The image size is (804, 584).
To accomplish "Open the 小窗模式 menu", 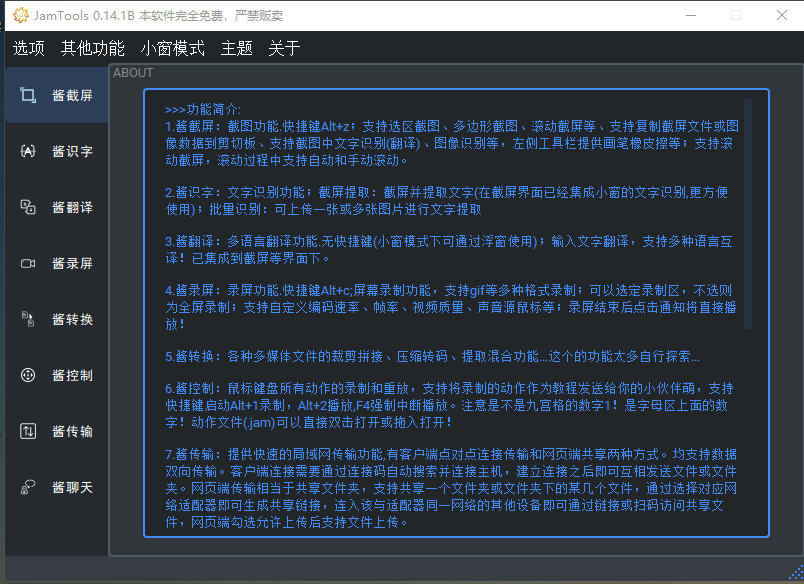I will coord(173,48).
